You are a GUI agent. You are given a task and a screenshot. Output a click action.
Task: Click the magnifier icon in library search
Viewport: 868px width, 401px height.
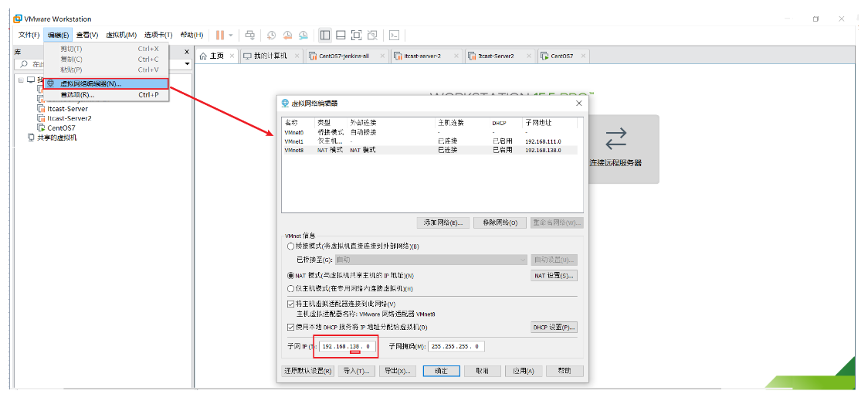[24, 64]
